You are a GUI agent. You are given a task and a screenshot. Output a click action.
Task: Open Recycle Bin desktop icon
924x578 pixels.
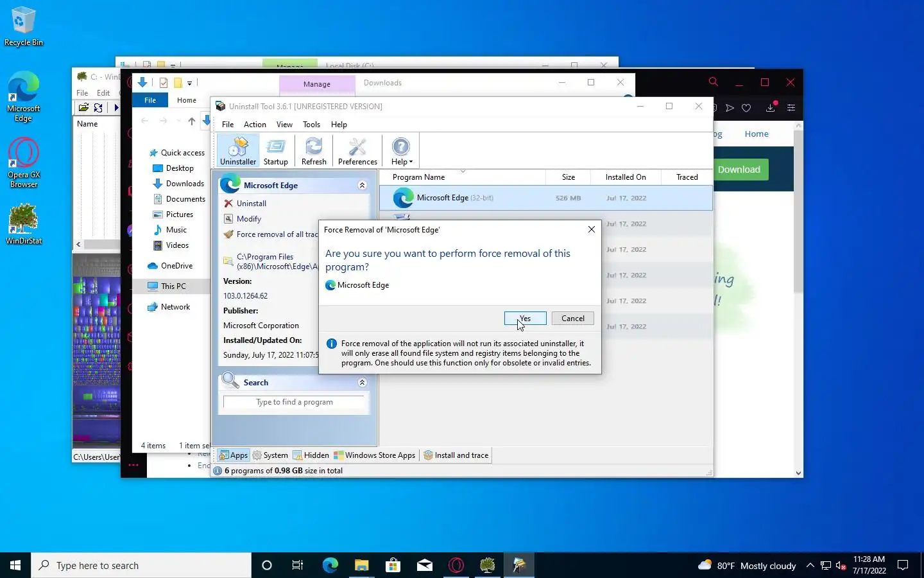point(24,27)
